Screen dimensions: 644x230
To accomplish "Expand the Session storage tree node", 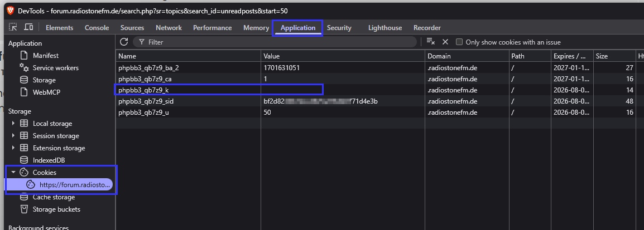I will coord(13,136).
